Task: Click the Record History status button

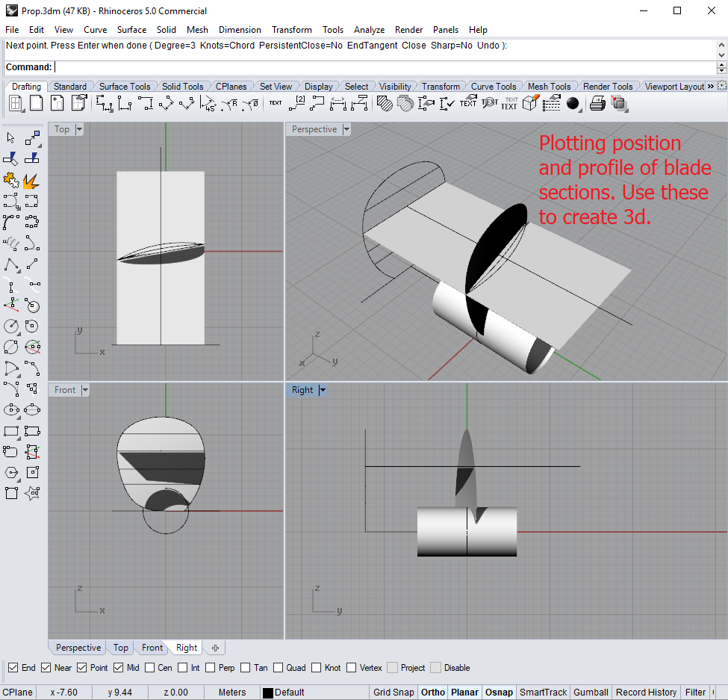Action: point(646,693)
